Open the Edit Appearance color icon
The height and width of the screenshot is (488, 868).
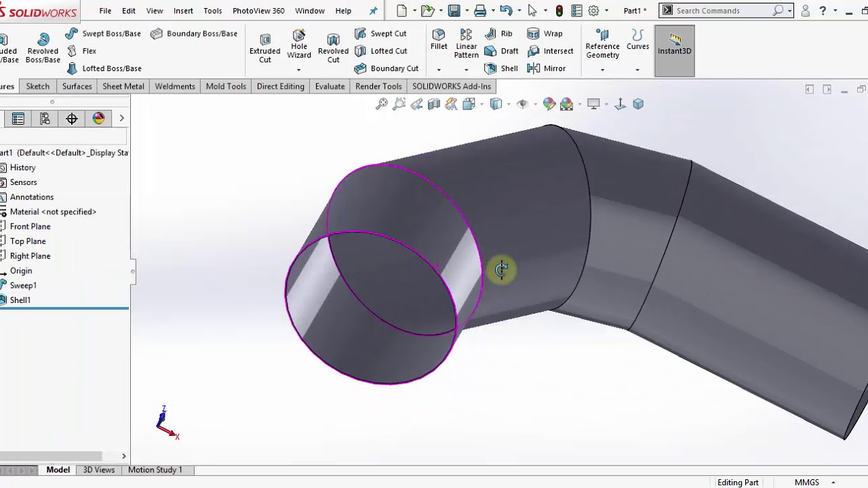549,104
